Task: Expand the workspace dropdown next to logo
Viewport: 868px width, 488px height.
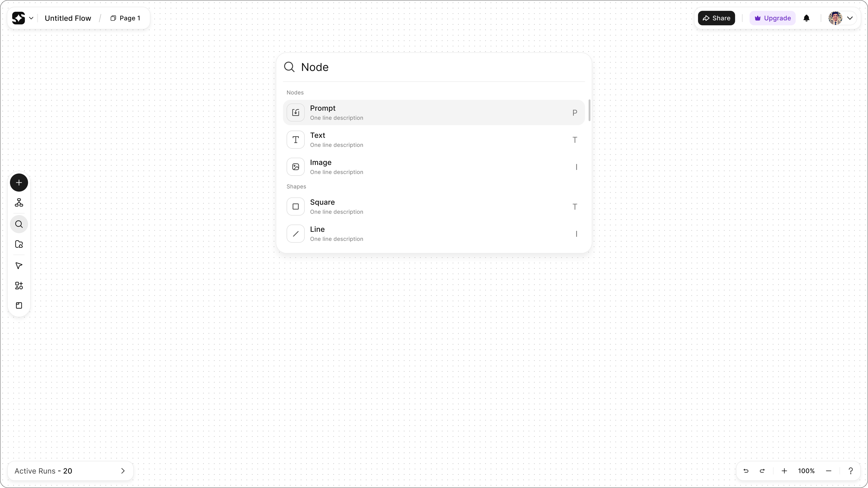Action: point(31,18)
